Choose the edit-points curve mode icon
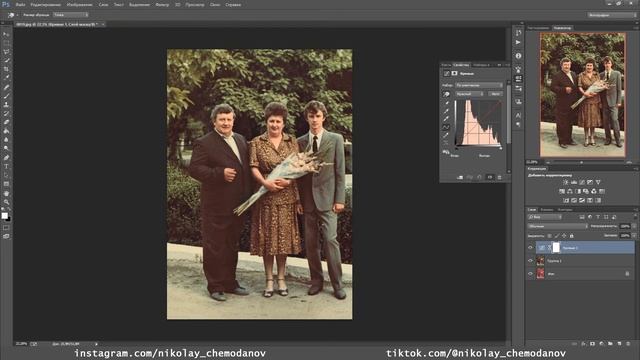Screen dimensions: 640x360 [x=446, y=127]
